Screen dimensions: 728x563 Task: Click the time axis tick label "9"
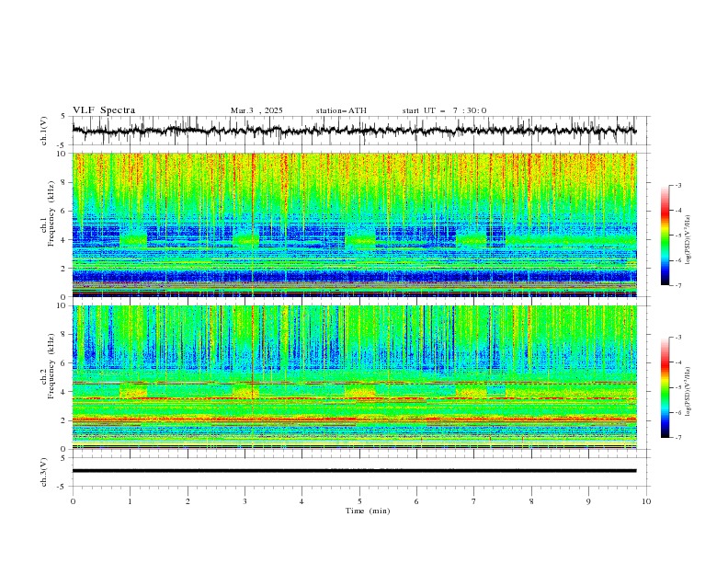click(588, 501)
